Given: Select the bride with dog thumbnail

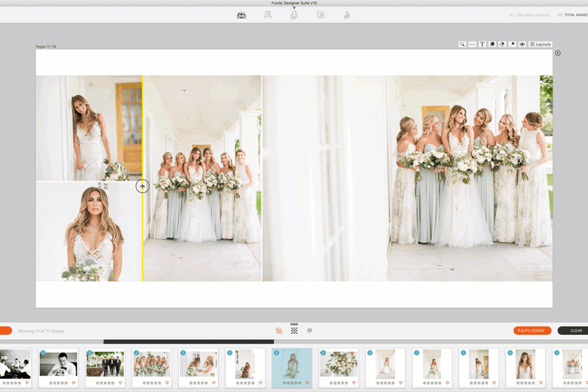Looking at the screenshot, I should pos(245,364).
